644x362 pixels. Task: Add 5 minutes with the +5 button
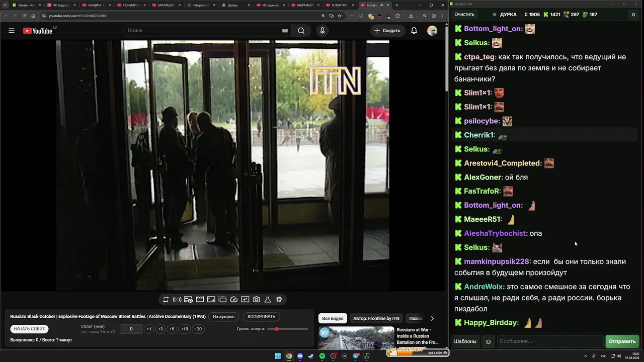[172, 329]
